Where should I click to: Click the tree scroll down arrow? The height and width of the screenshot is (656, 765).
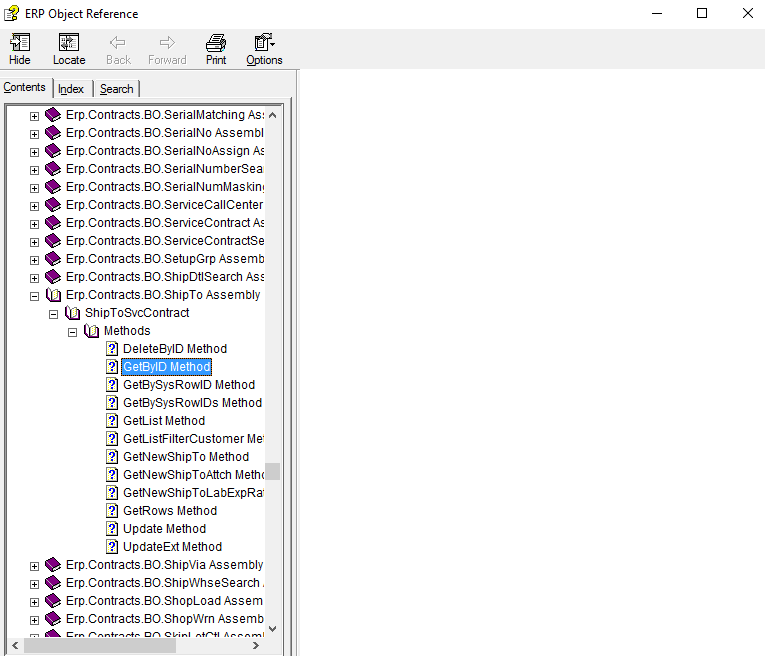(x=273, y=629)
